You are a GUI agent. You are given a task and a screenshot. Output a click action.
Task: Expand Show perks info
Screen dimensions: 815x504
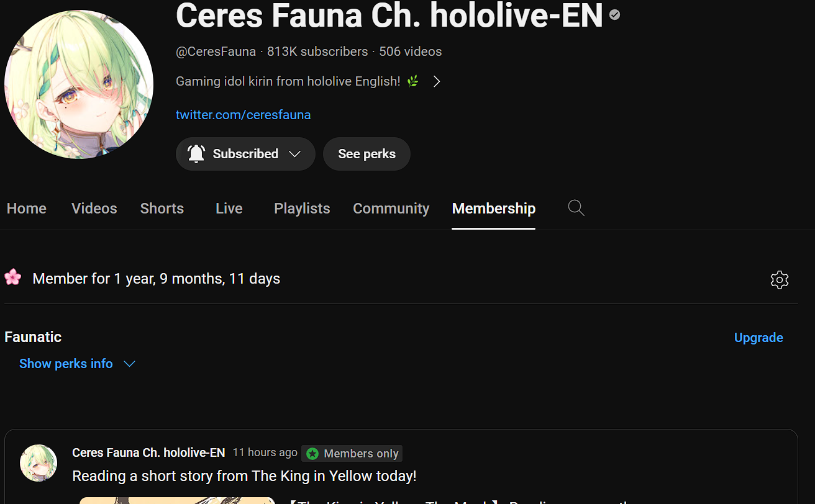point(77,364)
